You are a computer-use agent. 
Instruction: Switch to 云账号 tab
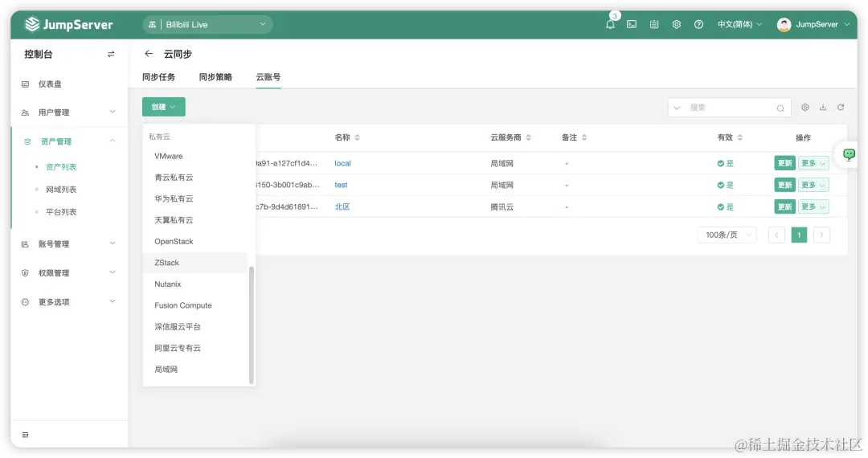(x=268, y=77)
